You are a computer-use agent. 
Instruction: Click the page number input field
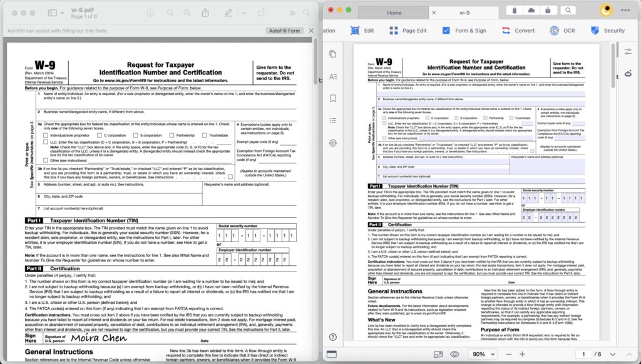(x=583, y=354)
